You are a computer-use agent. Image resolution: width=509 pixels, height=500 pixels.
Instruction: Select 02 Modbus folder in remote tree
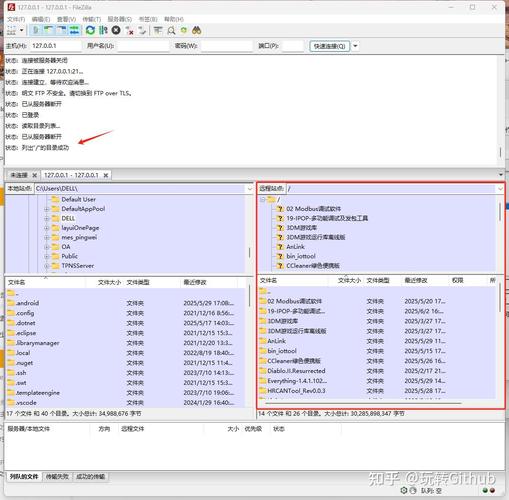pos(313,209)
